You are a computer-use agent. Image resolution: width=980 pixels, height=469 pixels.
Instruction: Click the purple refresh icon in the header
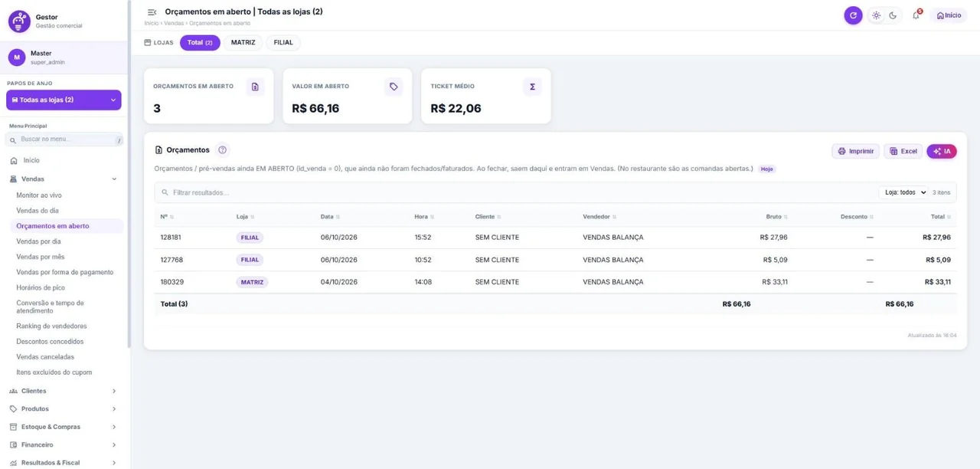click(853, 15)
